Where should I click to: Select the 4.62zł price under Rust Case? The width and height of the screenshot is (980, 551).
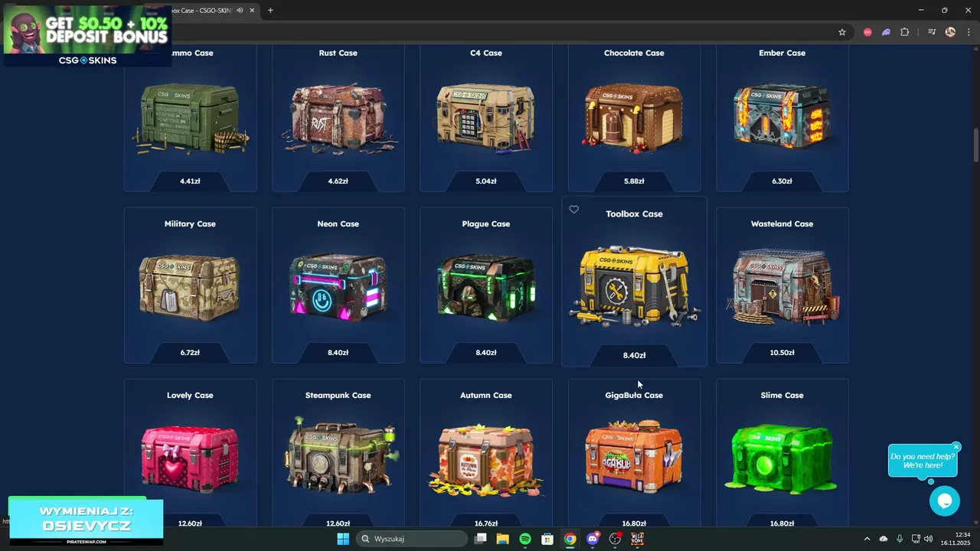tap(338, 181)
